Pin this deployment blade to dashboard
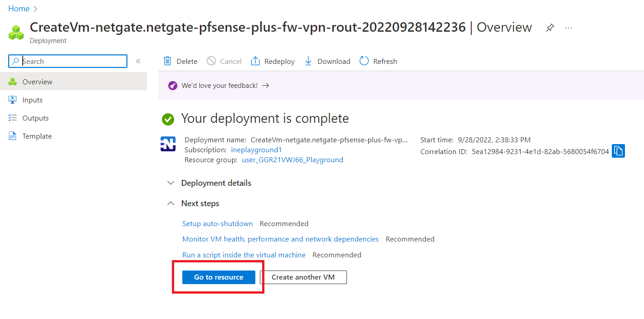This screenshot has width=644, height=319. (x=550, y=28)
